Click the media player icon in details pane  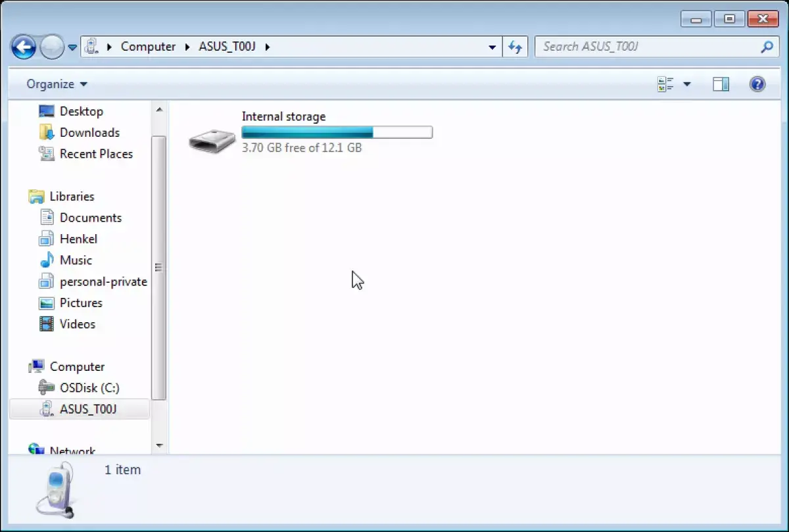pyautogui.click(x=55, y=490)
